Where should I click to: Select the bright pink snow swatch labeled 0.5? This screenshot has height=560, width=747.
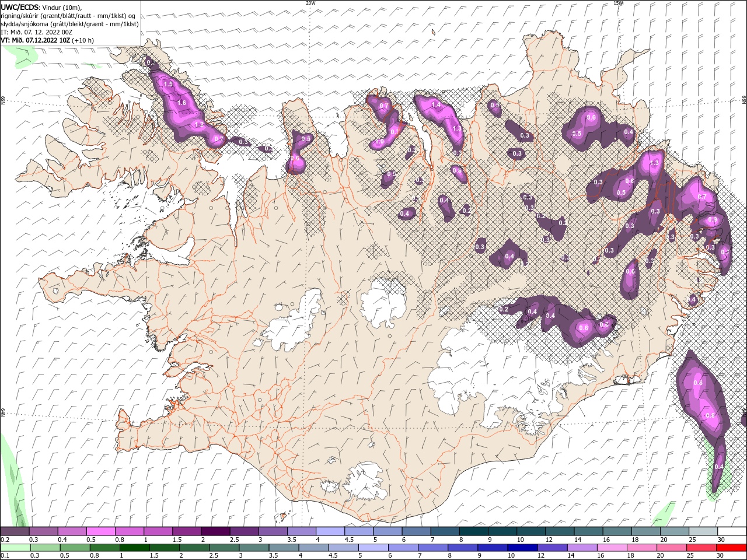[x=100, y=531]
